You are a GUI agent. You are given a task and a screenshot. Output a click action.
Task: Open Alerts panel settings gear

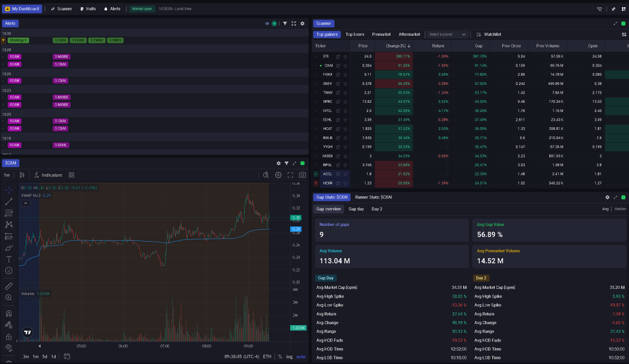302,24
